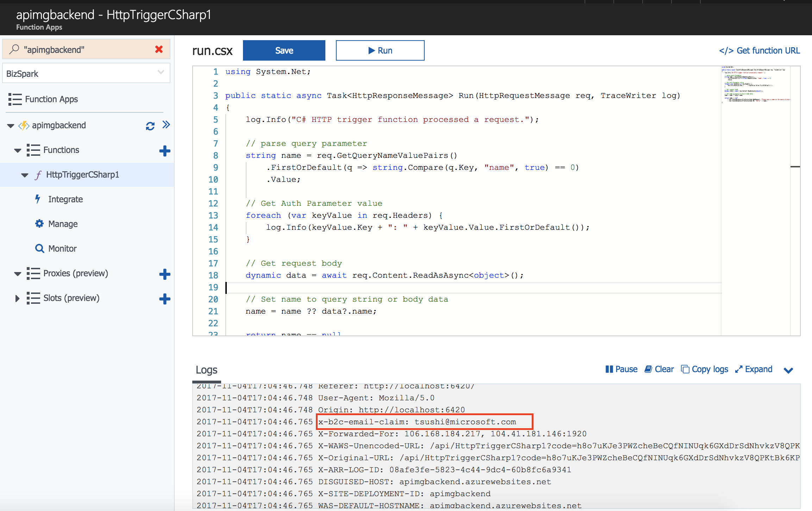
Task: Collapse the Functions tree node
Action: click(18, 150)
